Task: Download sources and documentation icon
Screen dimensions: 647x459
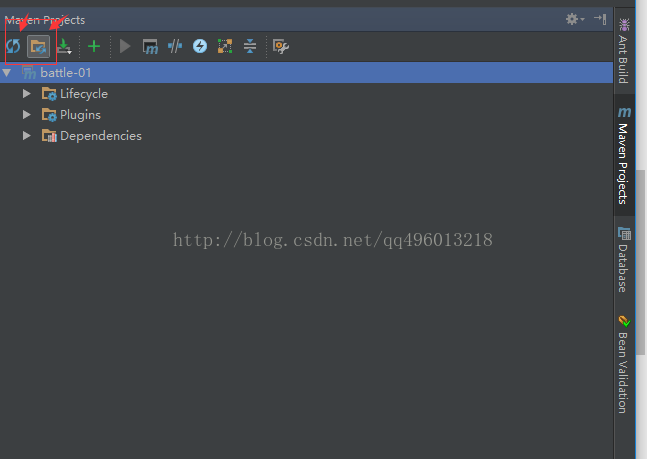Action: (64, 46)
